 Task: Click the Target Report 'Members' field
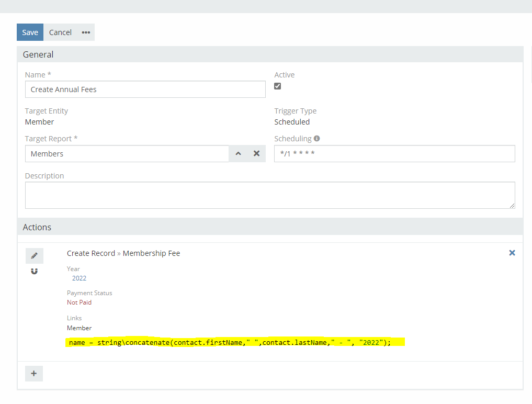[127, 154]
